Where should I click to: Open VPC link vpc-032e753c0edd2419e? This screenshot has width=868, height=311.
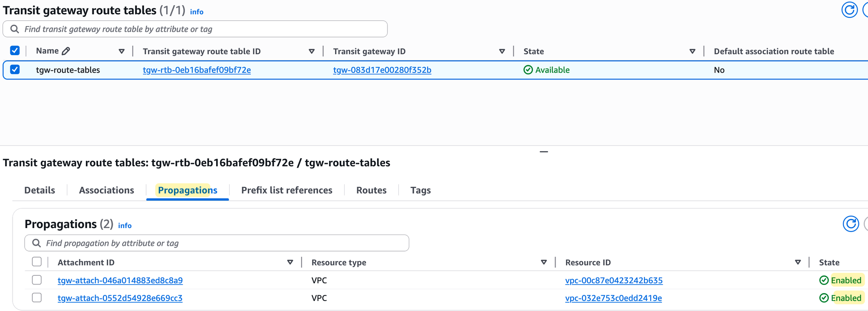point(613,298)
